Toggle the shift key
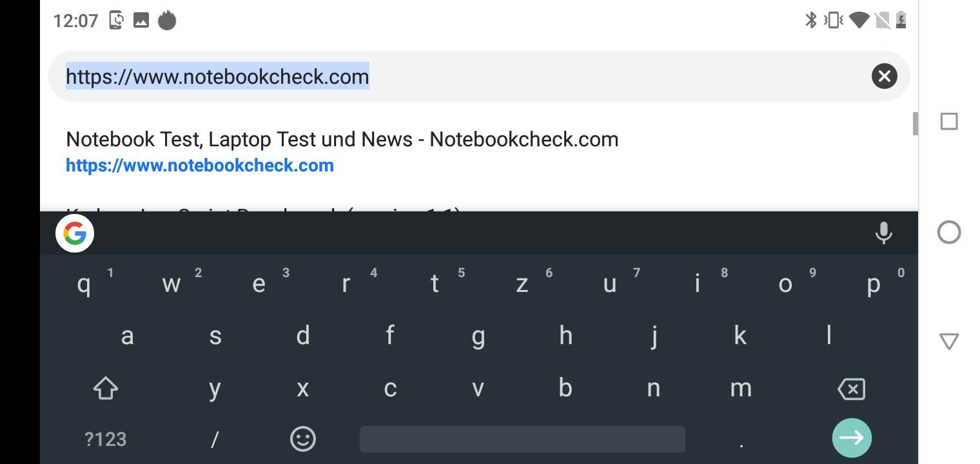The width and height of the screenshot is (980, 464). click(x=106, y=389)
